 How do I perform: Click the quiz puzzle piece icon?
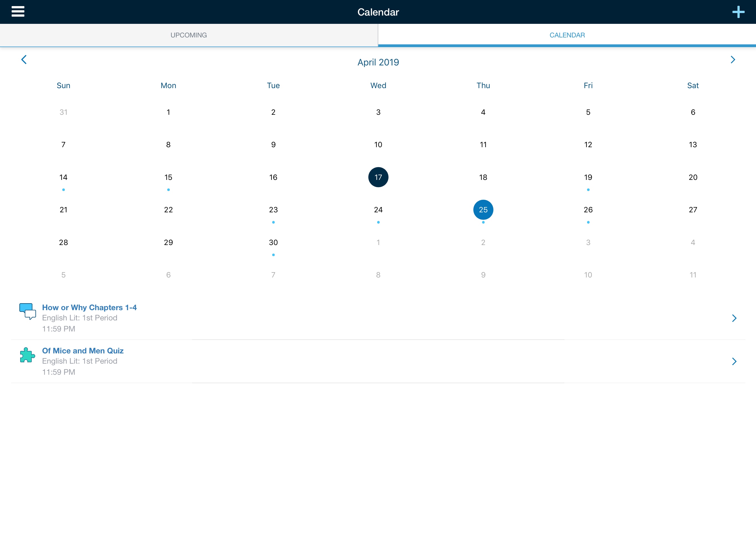pyautogui.click(x=27, y=355)
